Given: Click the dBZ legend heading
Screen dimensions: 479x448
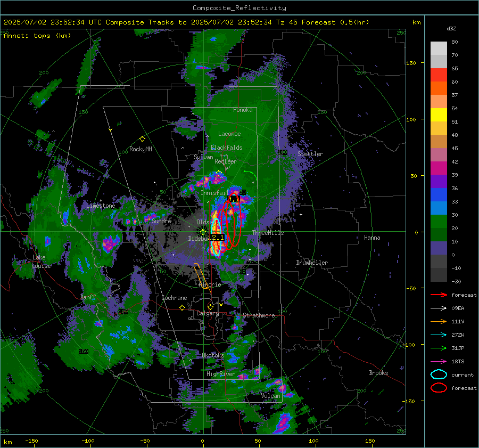Looking at the screenshot, I should click(x=451, y=29).
